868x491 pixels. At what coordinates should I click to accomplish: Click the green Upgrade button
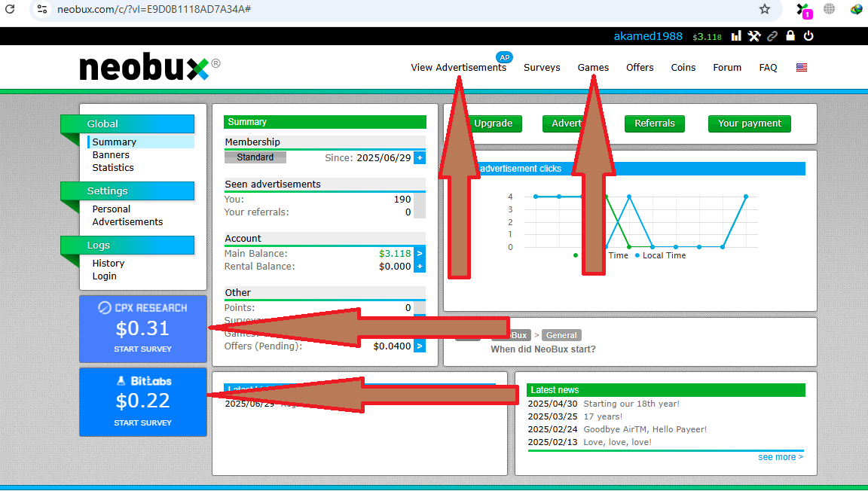click(493, 124)
